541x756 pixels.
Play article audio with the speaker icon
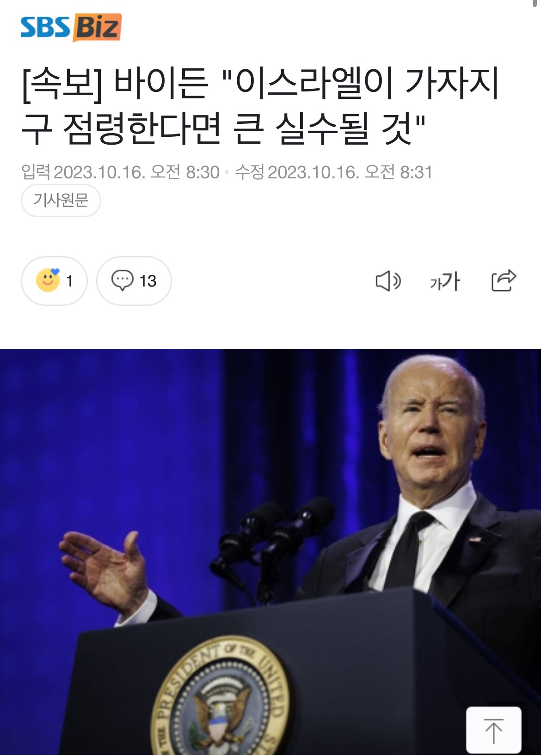pos(388,281)
